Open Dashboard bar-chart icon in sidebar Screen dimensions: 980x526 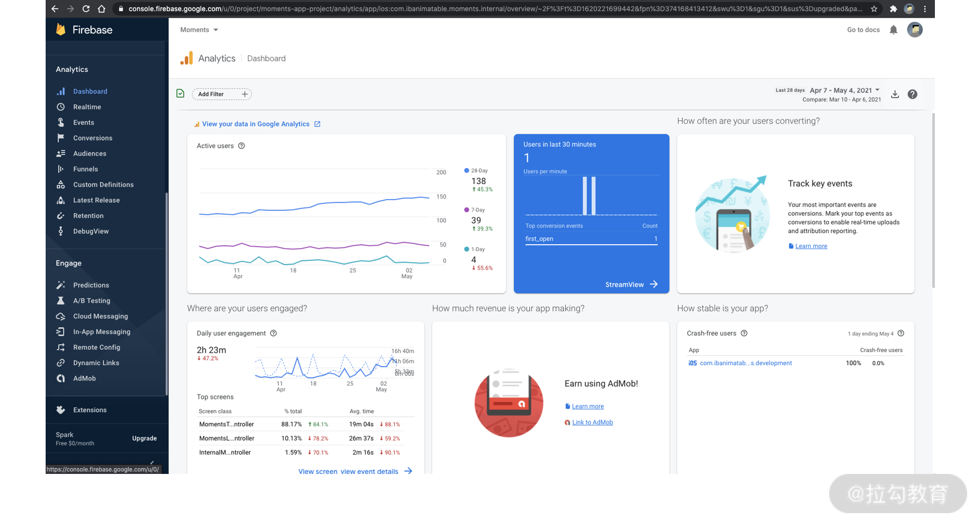(x=61, y=91)
